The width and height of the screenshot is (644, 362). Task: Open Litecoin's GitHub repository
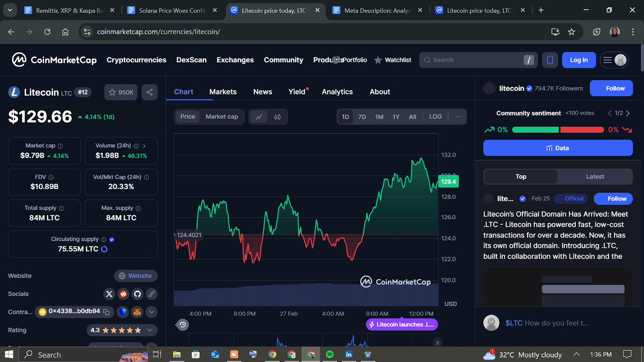coord(138,294)
